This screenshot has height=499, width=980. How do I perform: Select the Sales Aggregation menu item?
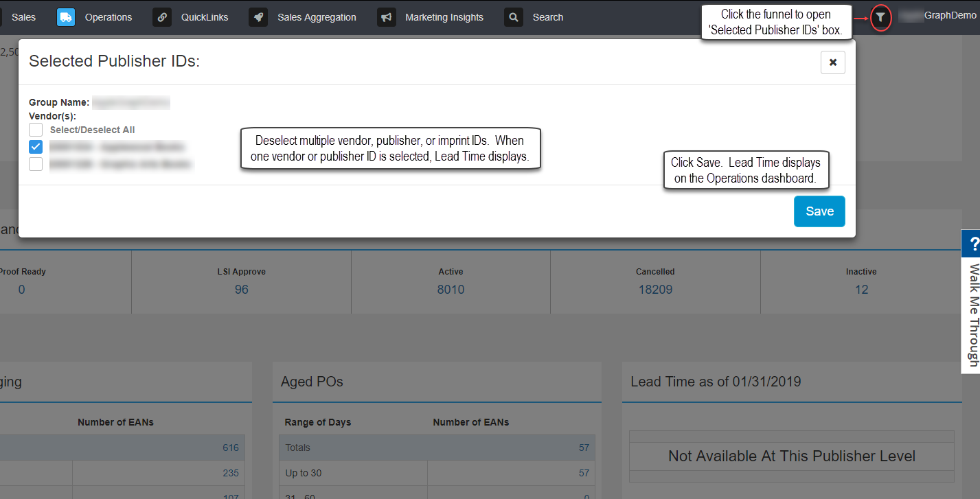pyautogui.click(x=317, y=17)
